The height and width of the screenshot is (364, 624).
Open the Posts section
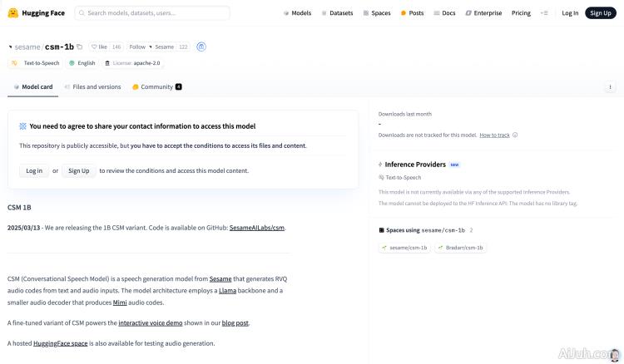coord(413,13)
